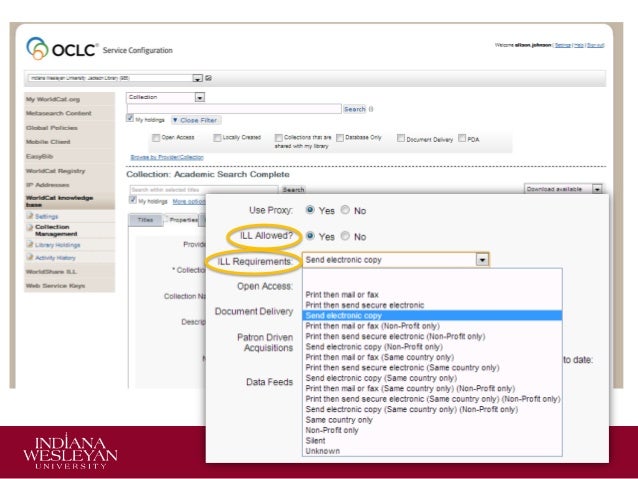The height and width of the screenshot is (479, 638).
Task: Choose 'Same country only' option
Action: (x=339, y=420)
